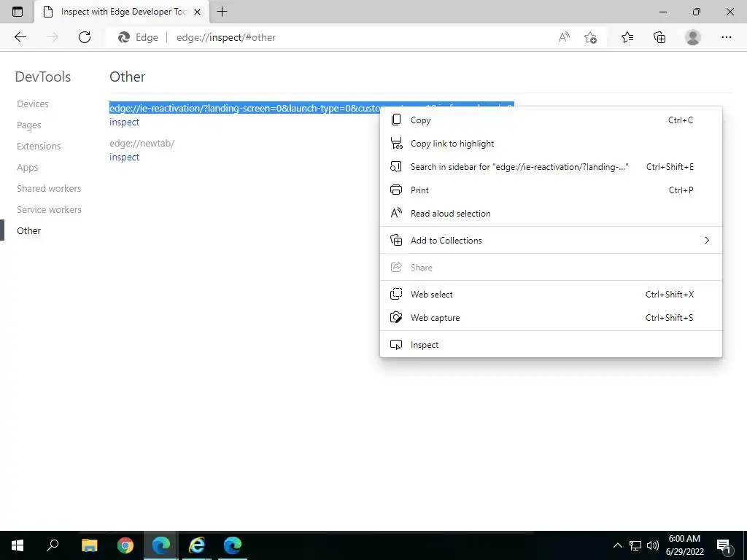Click the highlighted edge://ie-reactivation URL text
Image resolution: width=747 pixels, height=560 pixels.
coord(245,108)
